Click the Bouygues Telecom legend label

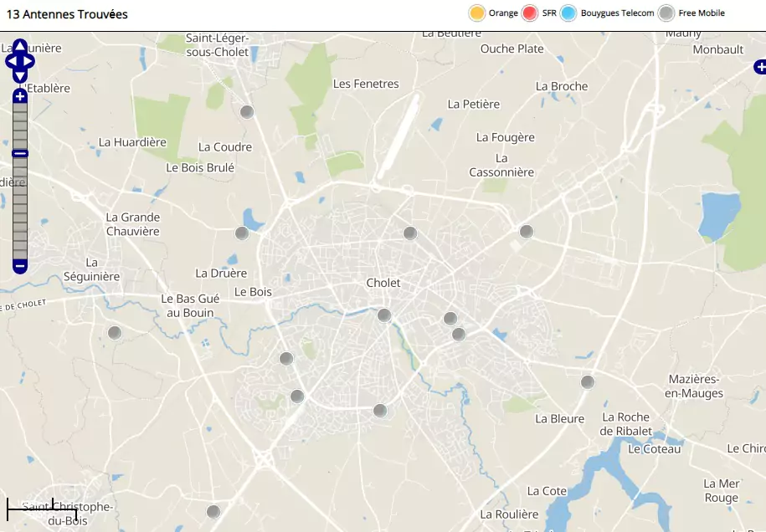coord(617,13)
